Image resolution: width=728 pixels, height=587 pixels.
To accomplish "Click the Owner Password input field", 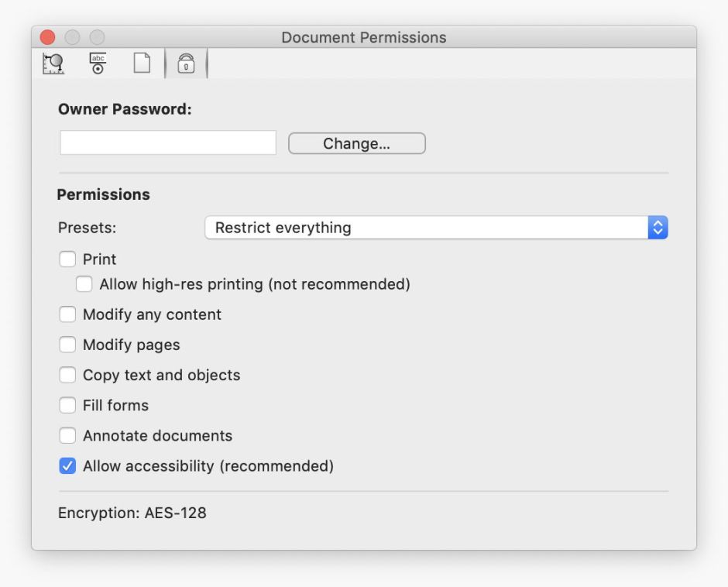I will tap(168, 143).
